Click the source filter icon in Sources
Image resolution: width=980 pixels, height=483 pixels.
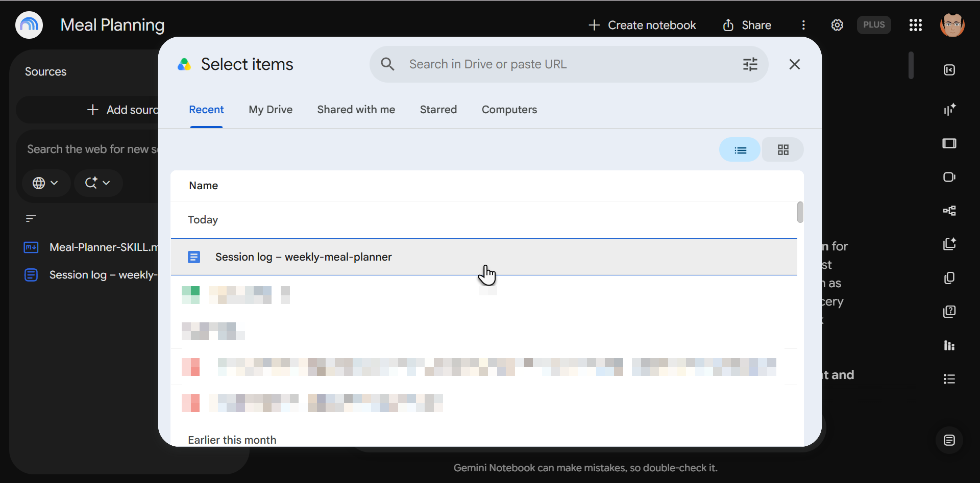[x=31, y=219]
